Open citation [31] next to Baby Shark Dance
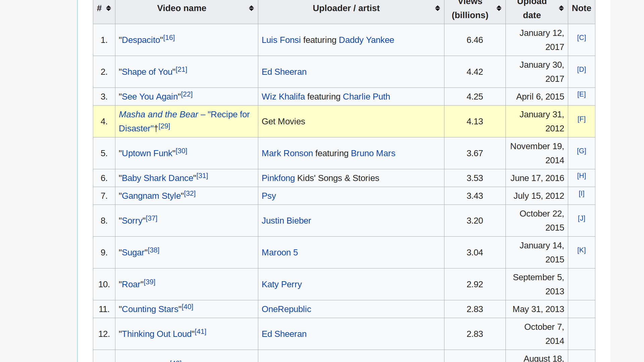The image size is (644, 362). 202,176
